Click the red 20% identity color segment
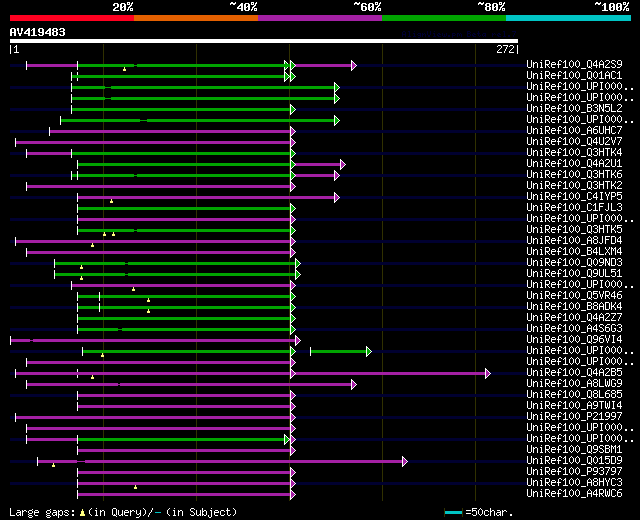The height and width of the screenshot is (520, 640). pos(72,18)
